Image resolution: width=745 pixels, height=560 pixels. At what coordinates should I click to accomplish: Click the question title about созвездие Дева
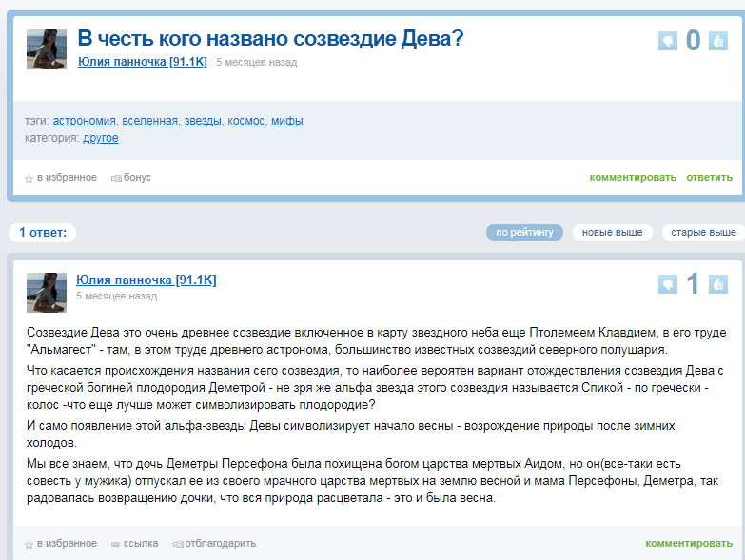point(270,38)
